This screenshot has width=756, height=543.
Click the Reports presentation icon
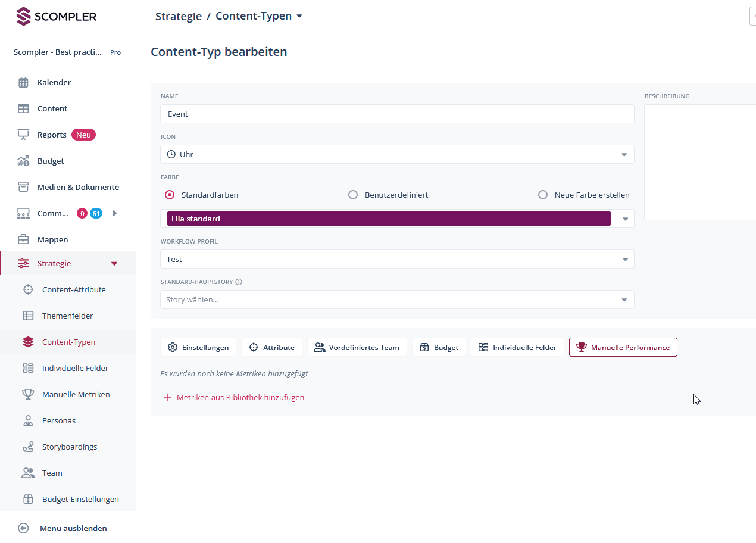[x=23, y=135]
